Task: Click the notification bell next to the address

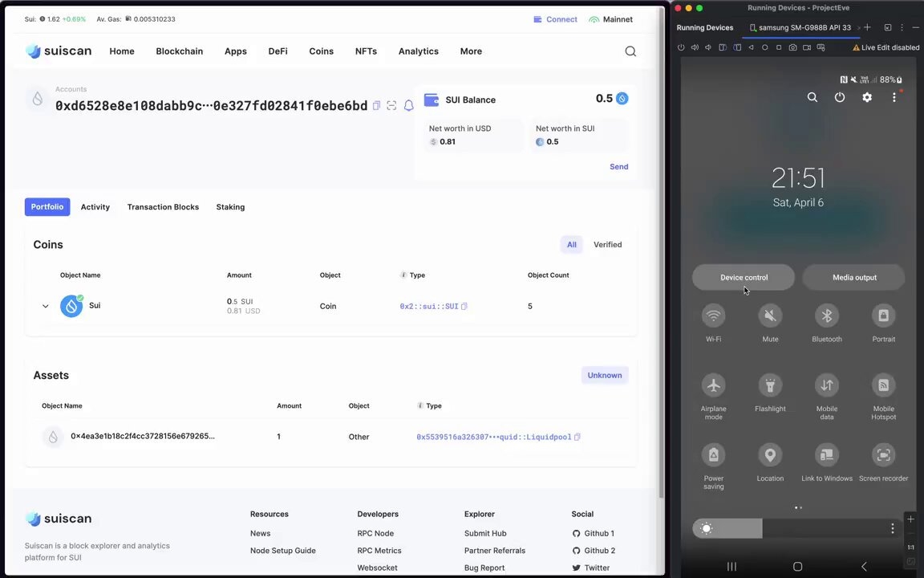Action: (x=408, y=105)
